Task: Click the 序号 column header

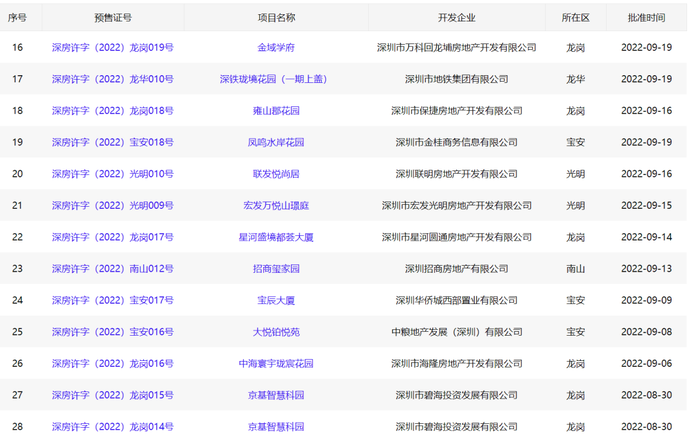Action: 17,17
